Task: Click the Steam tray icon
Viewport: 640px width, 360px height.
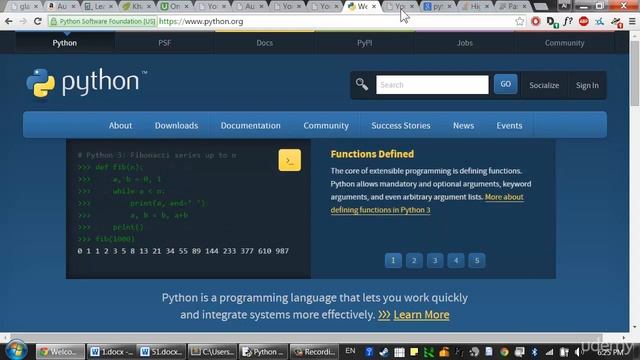Action: point(384,352)
